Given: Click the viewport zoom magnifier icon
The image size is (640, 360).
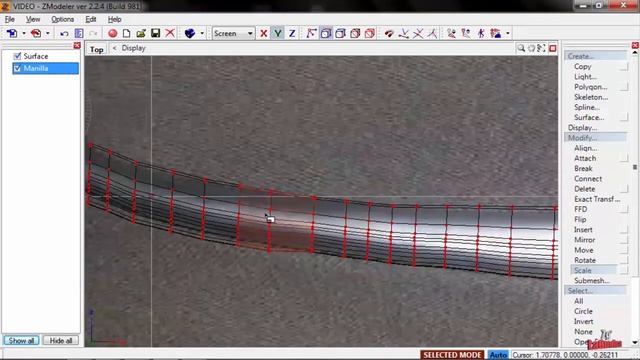Looking at the screenshot, I should 521,48.
